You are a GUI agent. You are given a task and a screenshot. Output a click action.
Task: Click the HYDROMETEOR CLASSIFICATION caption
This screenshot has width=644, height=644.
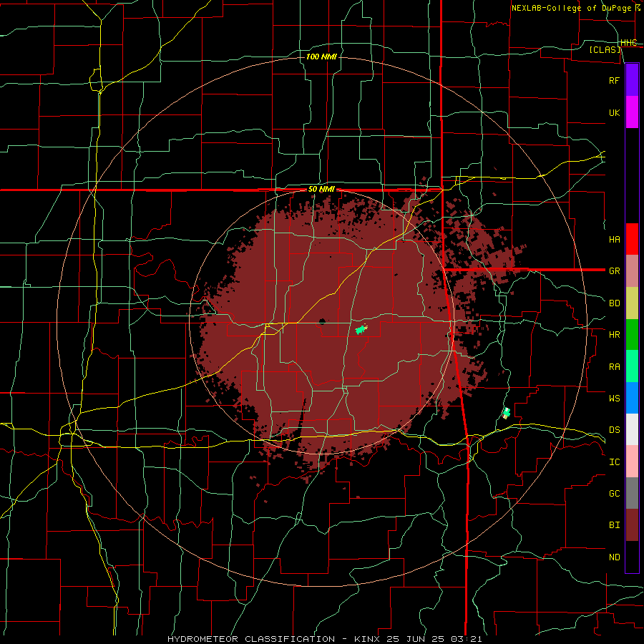point(251,639)
